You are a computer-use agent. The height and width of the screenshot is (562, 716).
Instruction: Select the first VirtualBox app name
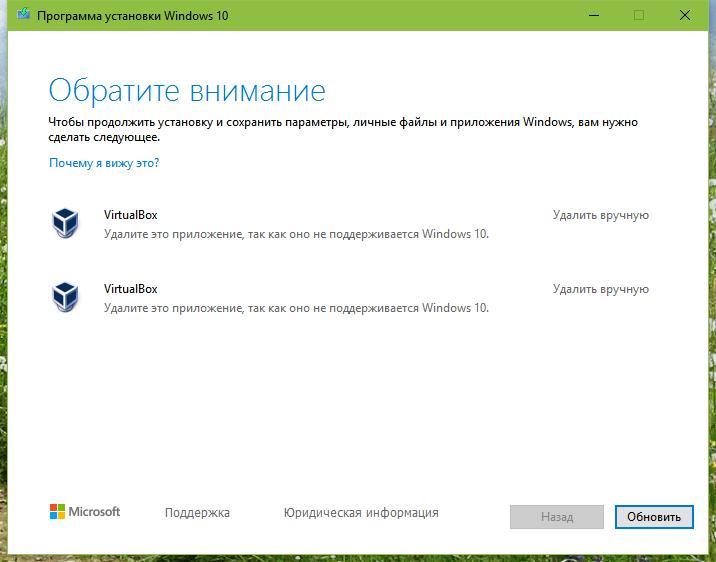(x=131, y=215)
